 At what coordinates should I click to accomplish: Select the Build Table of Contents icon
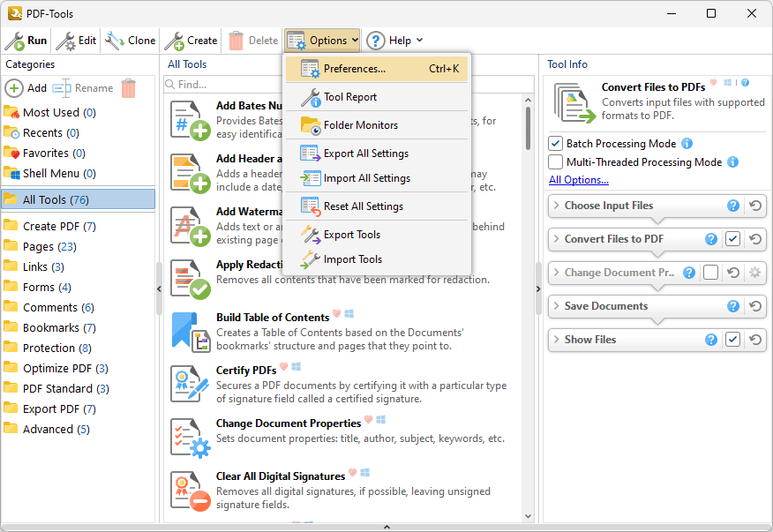coord(191,332)
